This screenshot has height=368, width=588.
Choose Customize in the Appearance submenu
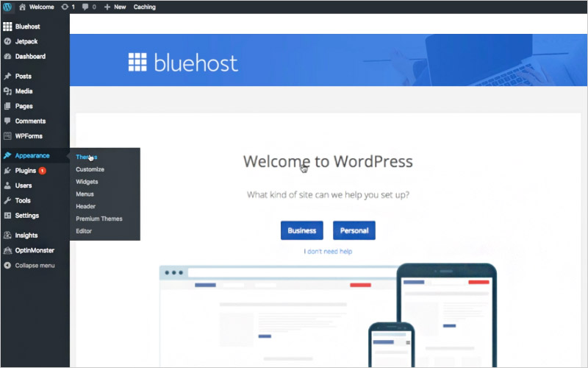coord(90,169)
